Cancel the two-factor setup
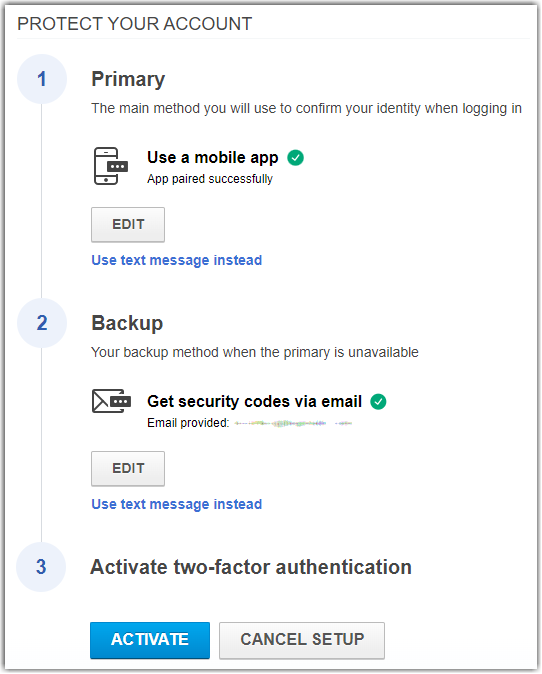The width and height of the screenshot is (542, 674). [302, 640]
